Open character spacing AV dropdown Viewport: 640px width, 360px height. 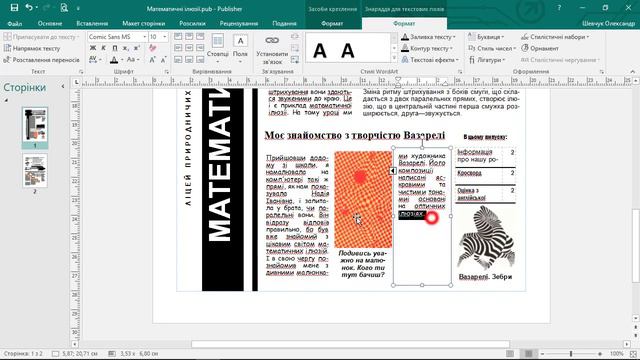click(94, 60)
